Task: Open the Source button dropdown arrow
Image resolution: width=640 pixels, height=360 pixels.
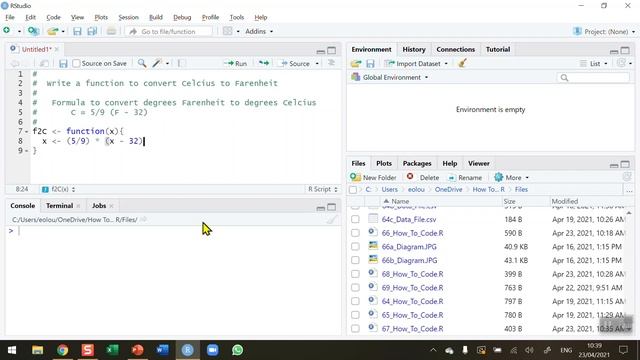Action: pyautogui.click(x=317, y=64)
